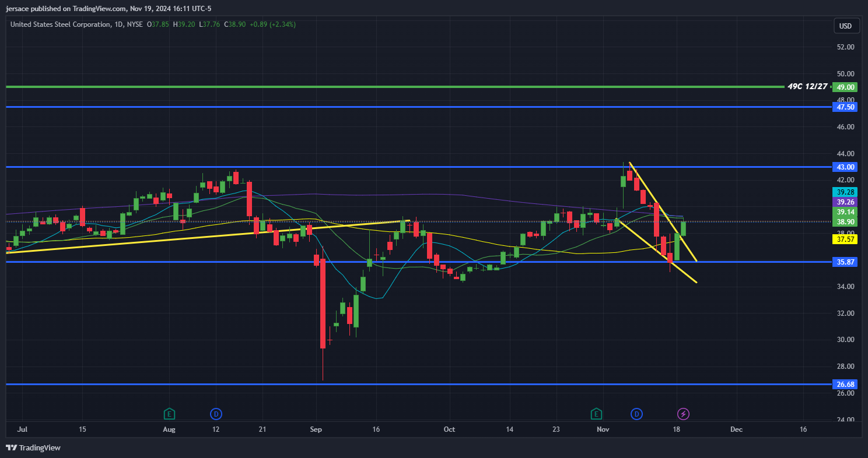Screen dimensions: 868x458
Task: Click the 46.00 price axis label
Action: [x=846, y=127]
